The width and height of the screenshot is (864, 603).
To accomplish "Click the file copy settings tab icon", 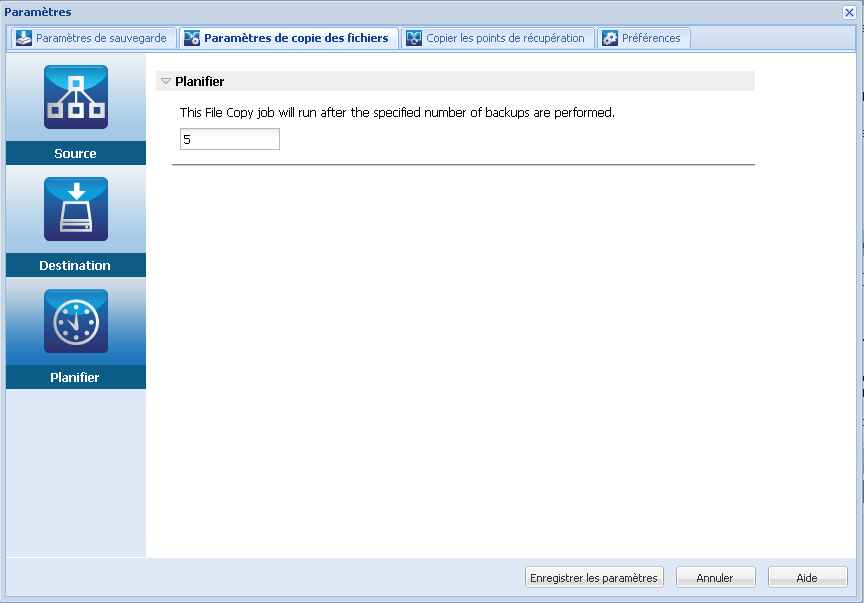I will click(192, 38).
